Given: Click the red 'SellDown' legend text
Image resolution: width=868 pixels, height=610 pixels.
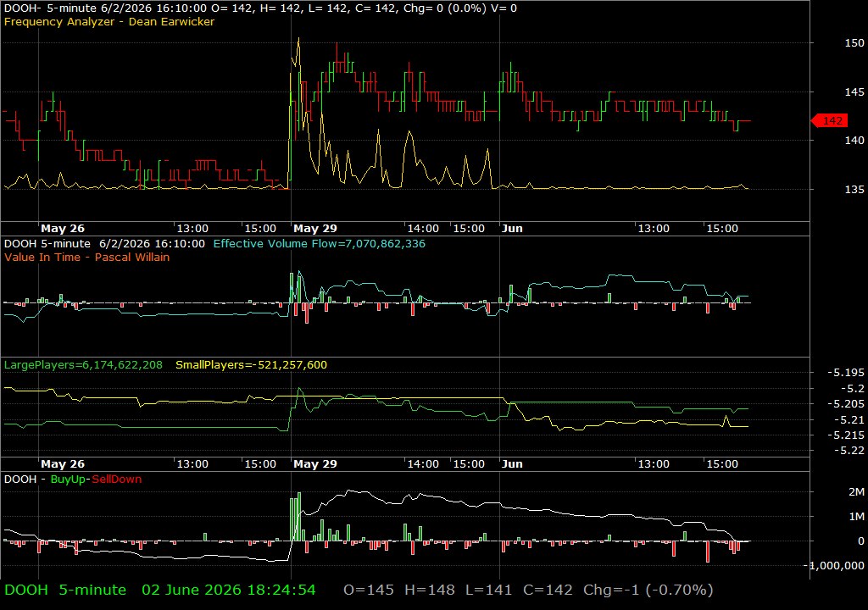Looking at the screenshot, I should point(117,480).
